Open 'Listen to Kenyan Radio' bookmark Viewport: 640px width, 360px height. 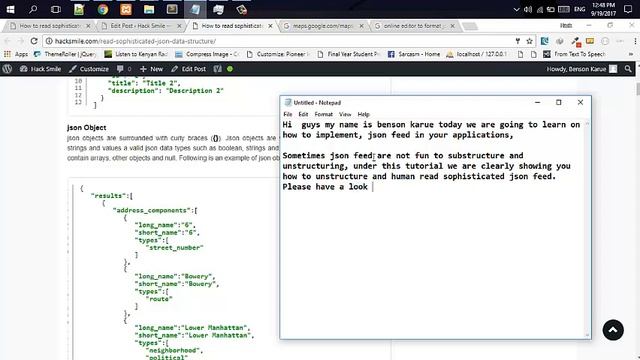(x=136, y=54)
